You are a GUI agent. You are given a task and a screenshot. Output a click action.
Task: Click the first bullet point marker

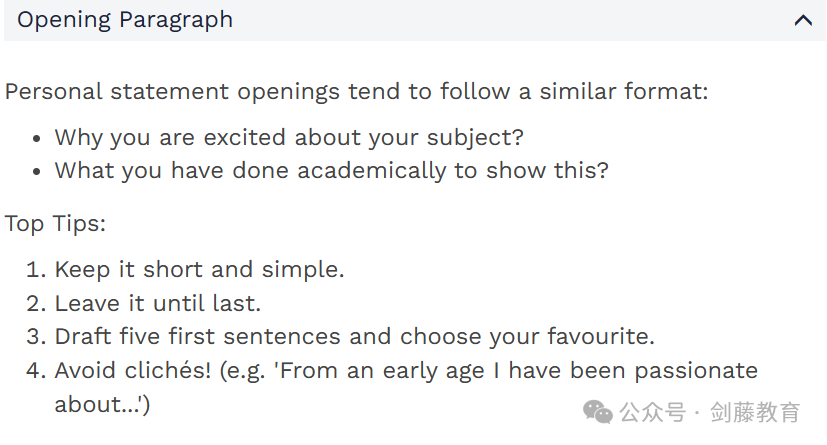coord(36,139)
